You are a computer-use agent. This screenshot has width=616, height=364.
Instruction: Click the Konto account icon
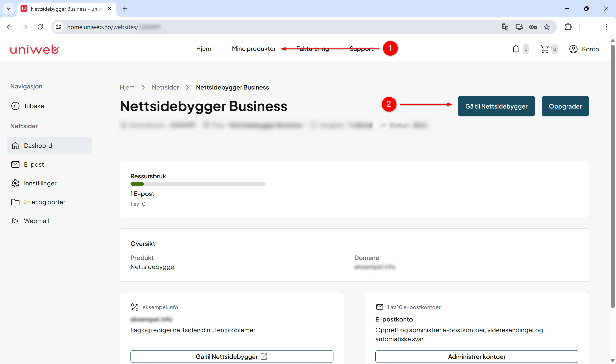pos(573,49)
